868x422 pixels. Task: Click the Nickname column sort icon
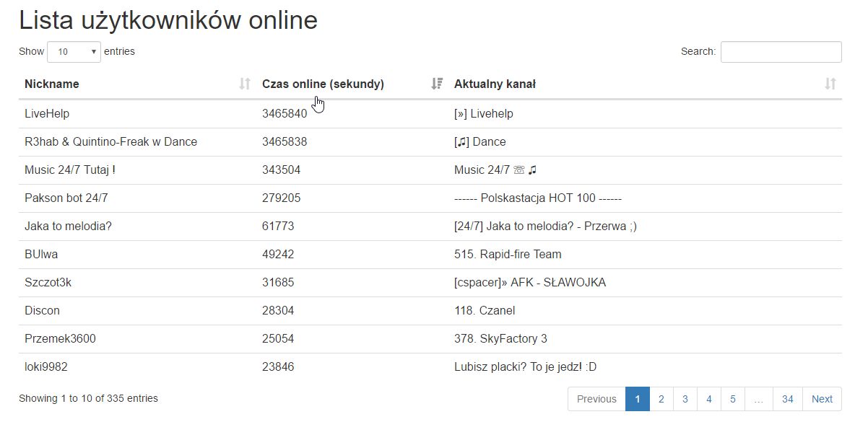tap(245, 84)
